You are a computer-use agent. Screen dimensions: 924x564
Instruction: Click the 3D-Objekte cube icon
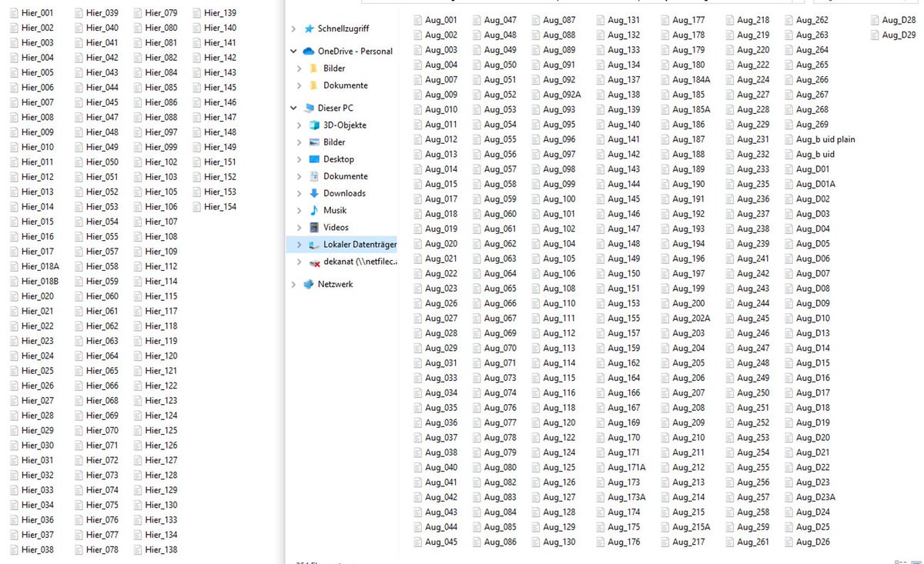tap(314, 125)
